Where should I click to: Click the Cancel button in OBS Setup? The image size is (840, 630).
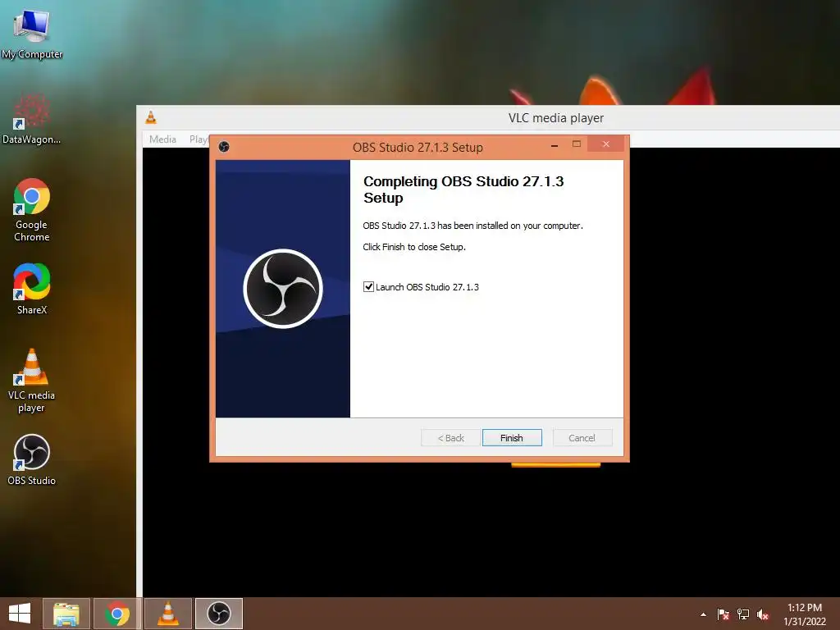(582, 438)
